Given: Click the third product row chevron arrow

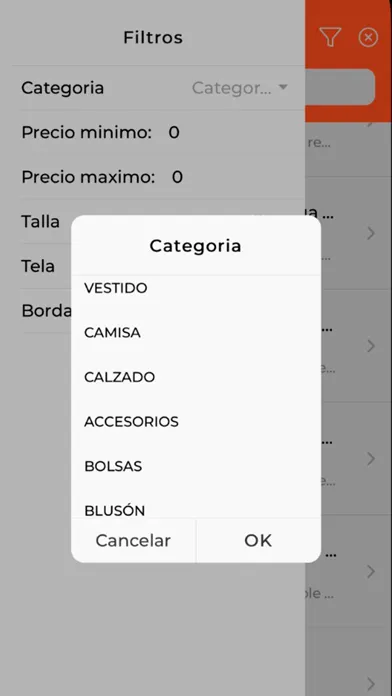Looking at the screenshot, I should click(x=371, y=458).
